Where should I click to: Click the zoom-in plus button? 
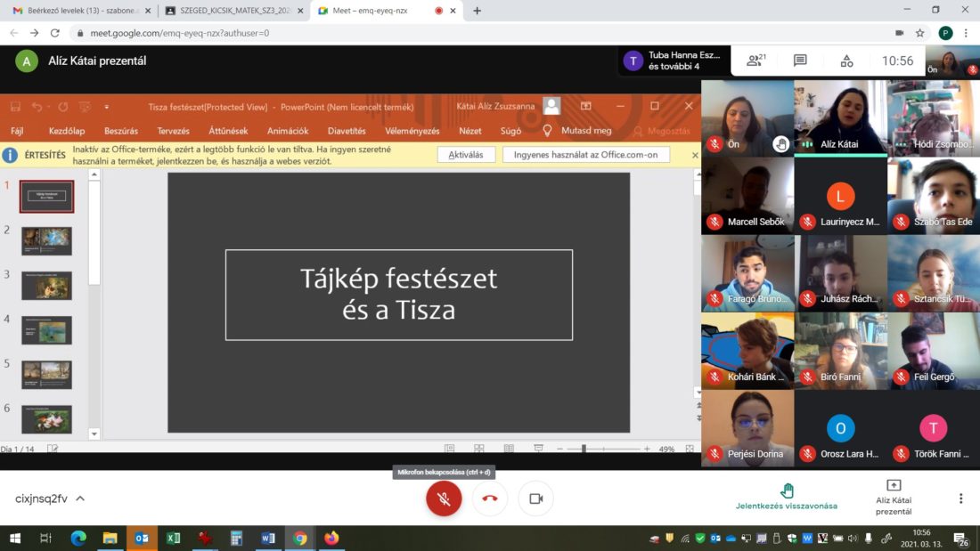[x=647, y=449]
